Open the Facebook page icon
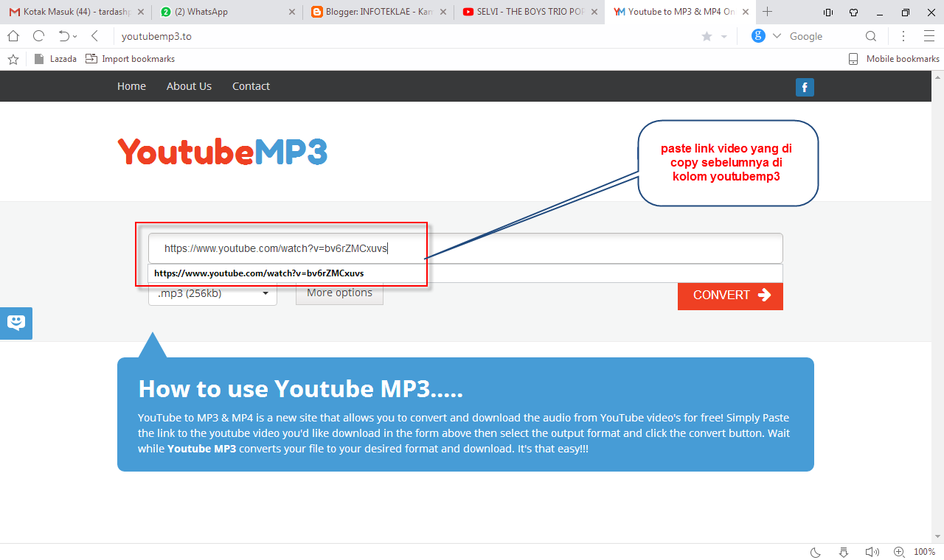 [x=805, y=88]
